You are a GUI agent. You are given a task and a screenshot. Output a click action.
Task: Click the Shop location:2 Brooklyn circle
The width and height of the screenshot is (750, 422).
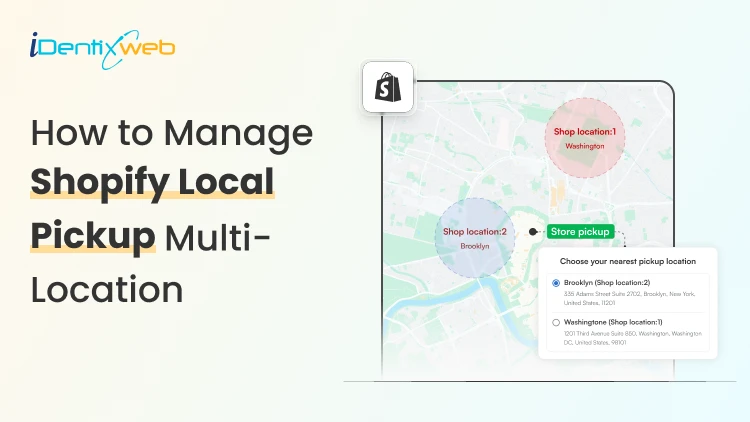point(474,238)
